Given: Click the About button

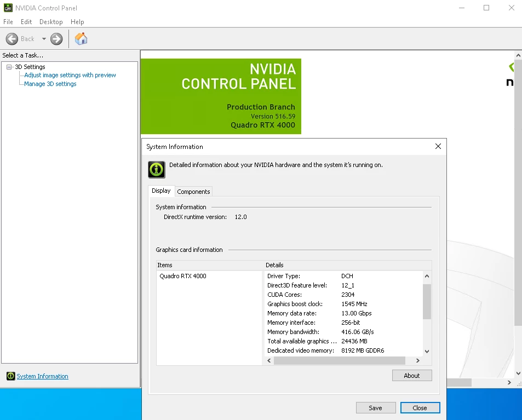Looking at the screenshot, I should (x=412, y=376).
